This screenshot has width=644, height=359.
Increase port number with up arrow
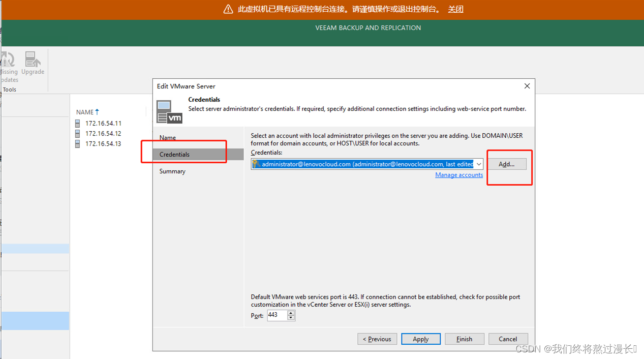pos(291,313)
